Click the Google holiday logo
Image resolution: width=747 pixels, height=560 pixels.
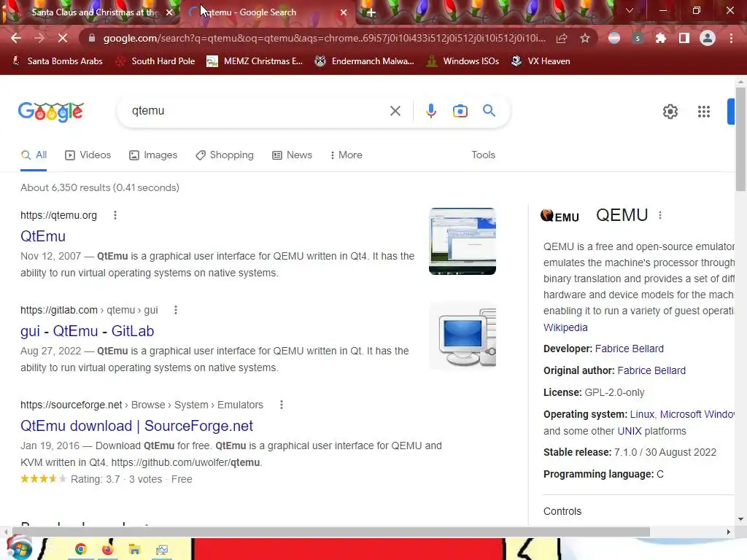click(x=50, y=112)
